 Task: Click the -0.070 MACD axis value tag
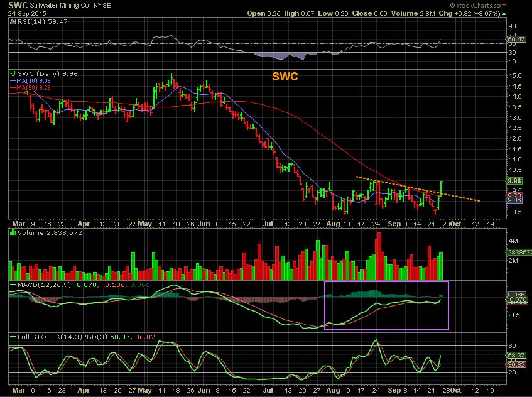tap(517, 300)
